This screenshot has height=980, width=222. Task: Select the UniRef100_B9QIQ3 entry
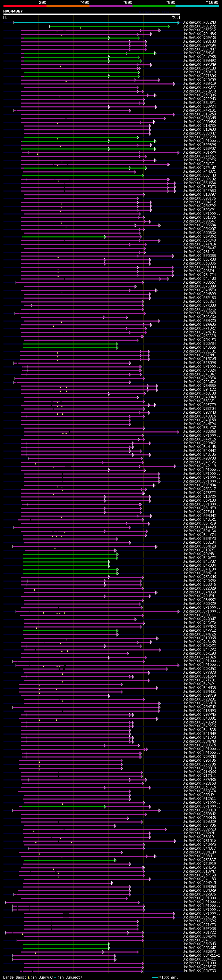tap(199, 42)
